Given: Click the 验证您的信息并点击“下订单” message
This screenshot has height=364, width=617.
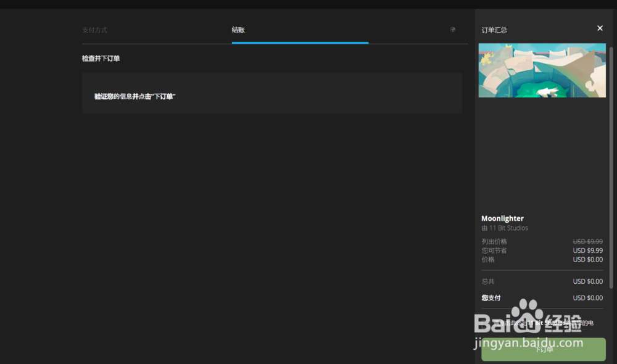Looking at the screenshot, I should pos(135,96).
